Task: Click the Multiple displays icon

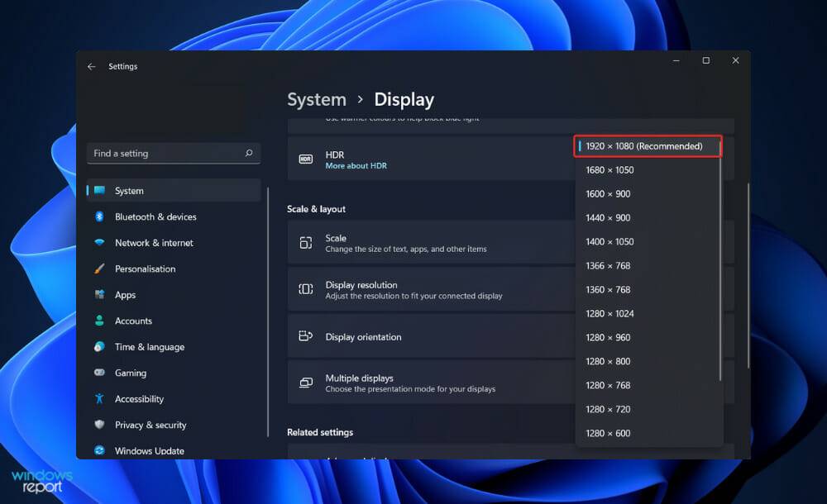Action: coord(305,382)
